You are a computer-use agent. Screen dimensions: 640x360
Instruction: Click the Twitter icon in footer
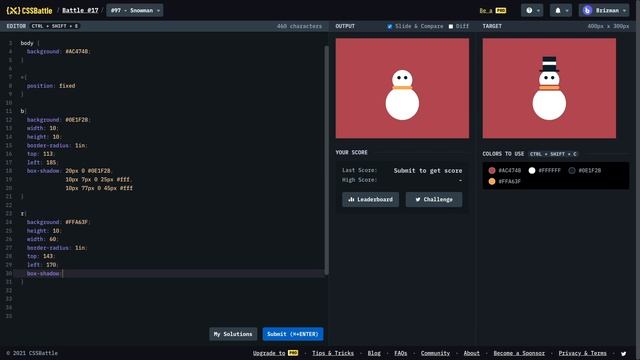(x=623, y=353)
